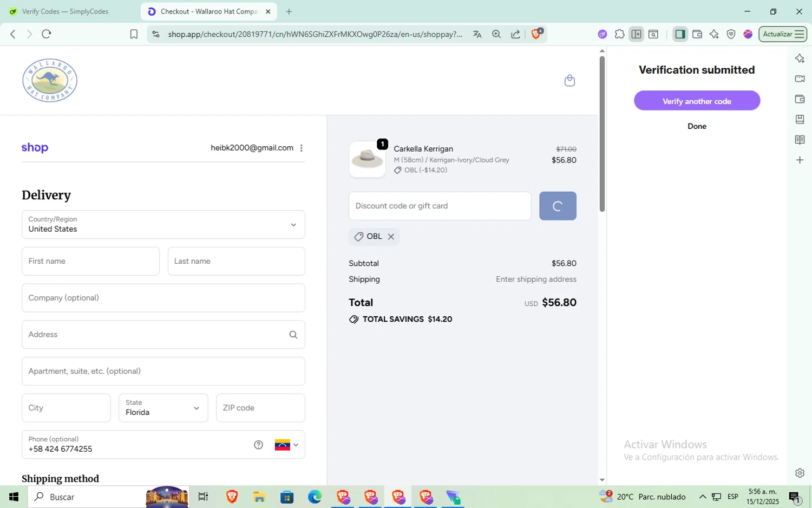Image resolution: width=812 pixels, height=508 pixels.
Task: Open the VPN shield icon in toolbar
Action: pyautogui.click(x=731, y=34)
